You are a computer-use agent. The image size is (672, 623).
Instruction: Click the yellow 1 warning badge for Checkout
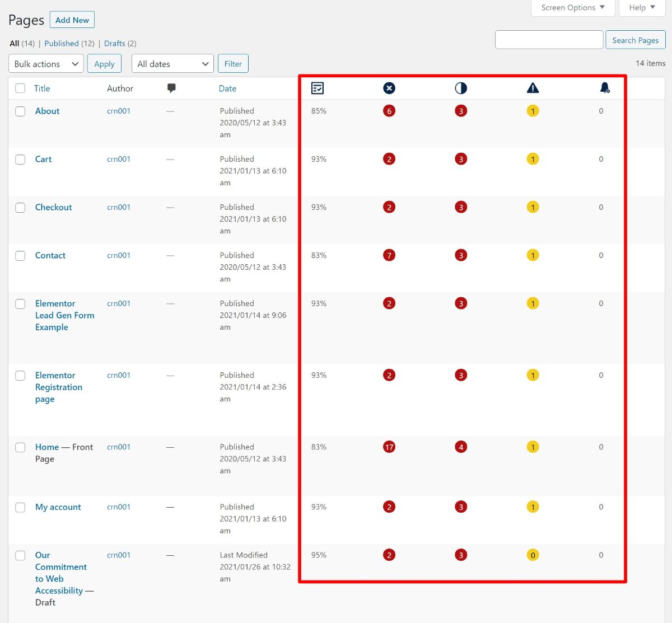[x=533, y=207]
